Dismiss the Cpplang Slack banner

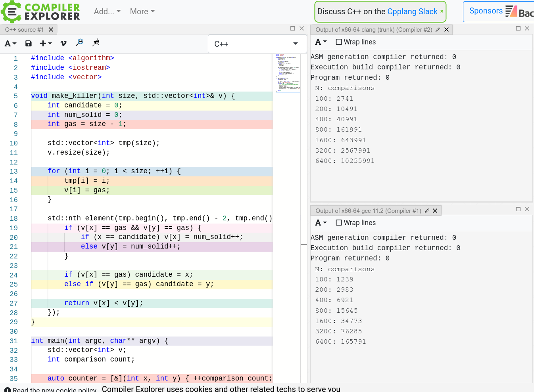click(x=442, y=11)
